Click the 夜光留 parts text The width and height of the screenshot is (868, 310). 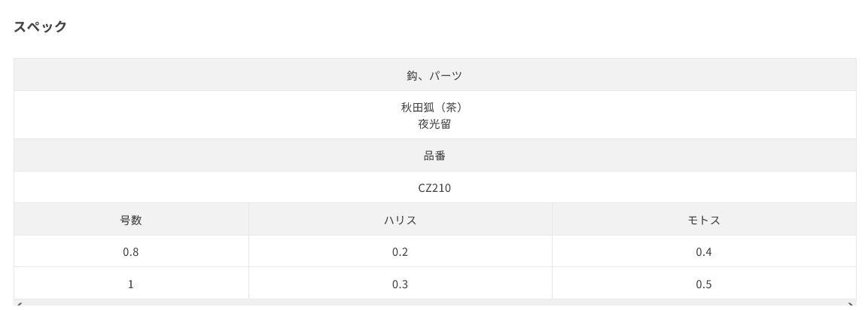434,124
